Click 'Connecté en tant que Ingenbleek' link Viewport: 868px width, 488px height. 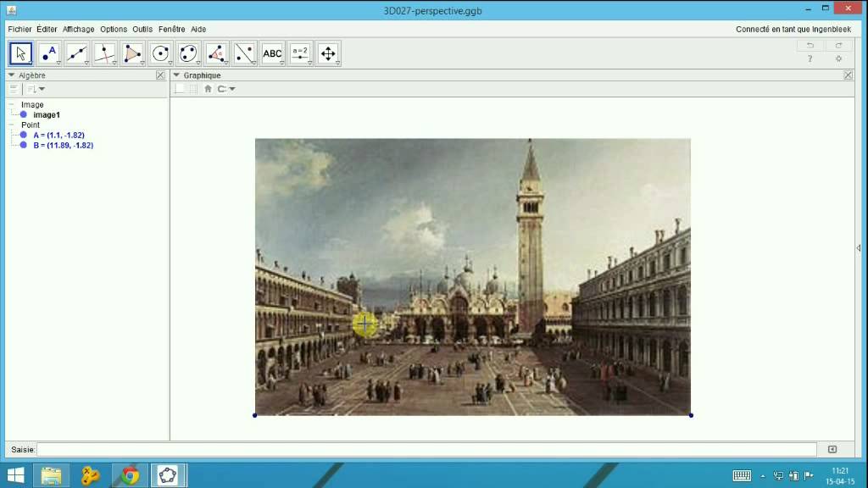793,30
